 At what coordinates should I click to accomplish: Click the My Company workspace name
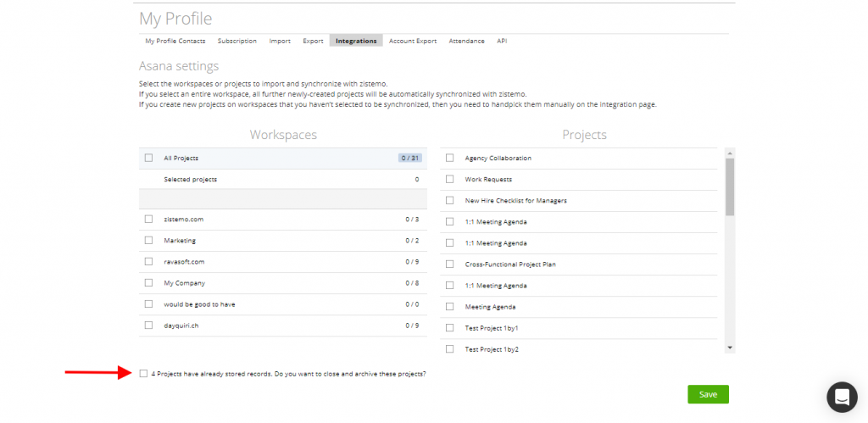184,282
